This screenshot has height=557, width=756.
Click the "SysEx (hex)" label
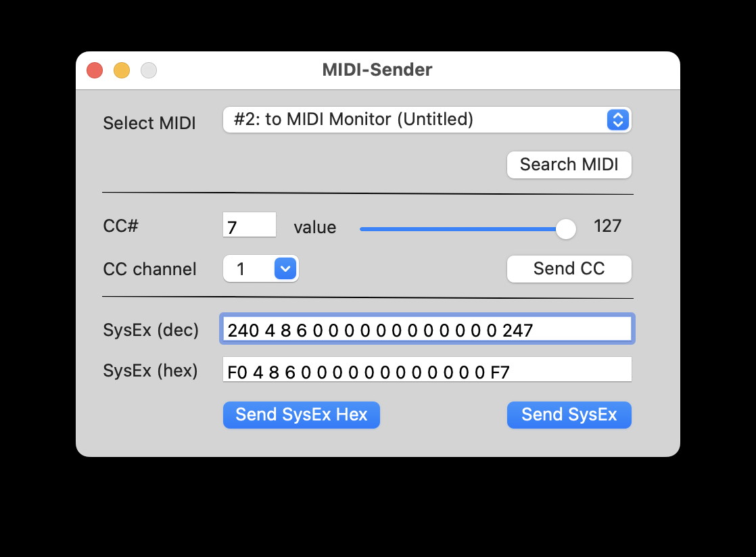tap(150, 370)
